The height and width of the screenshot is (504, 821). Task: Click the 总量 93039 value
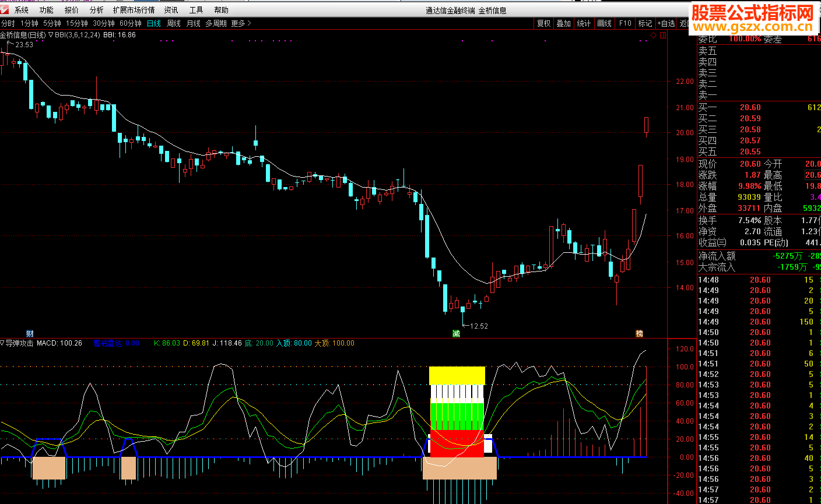[749, 197]
